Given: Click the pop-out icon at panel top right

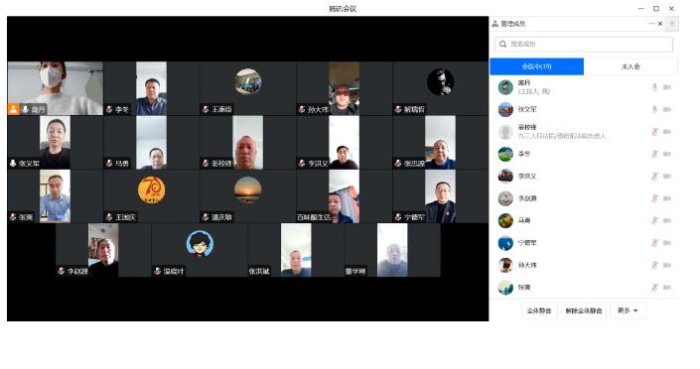Looking at the screenshot, I should point(672,23).
